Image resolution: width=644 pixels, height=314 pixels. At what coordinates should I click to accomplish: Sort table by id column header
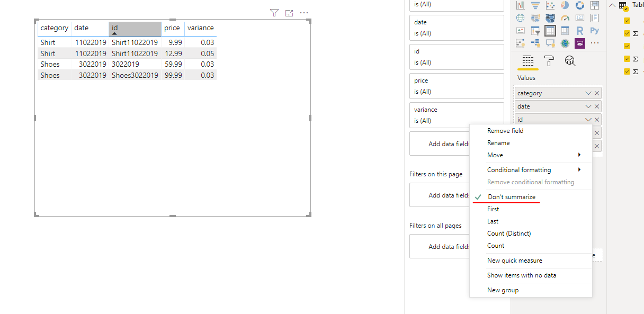tap(135, 28)
